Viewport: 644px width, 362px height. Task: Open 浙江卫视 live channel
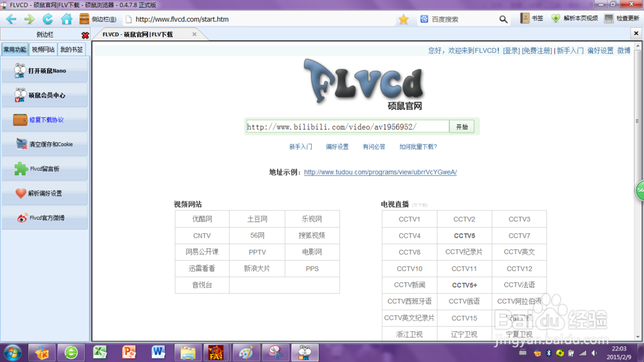pos(410,334)
